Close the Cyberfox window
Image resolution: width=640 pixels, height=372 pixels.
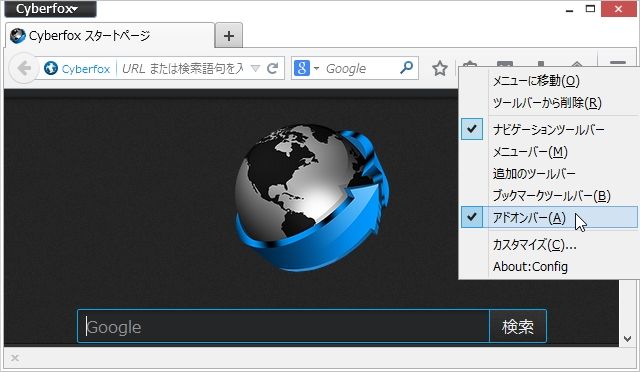point(618,9)
